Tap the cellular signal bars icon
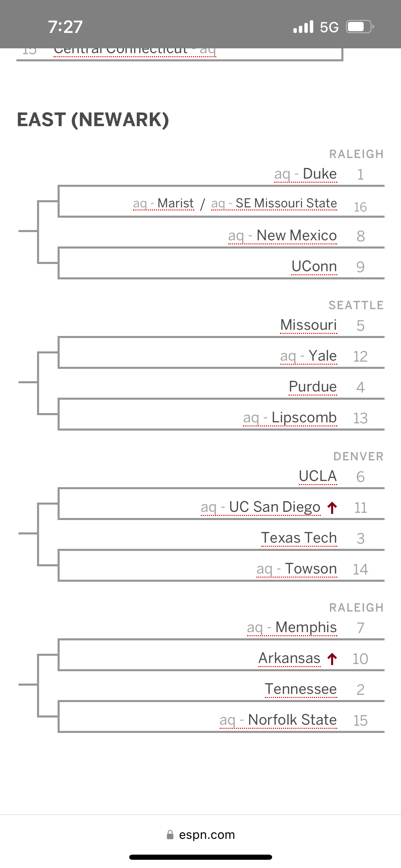Viewport: 401px width, 868px height. click(303, 27)
